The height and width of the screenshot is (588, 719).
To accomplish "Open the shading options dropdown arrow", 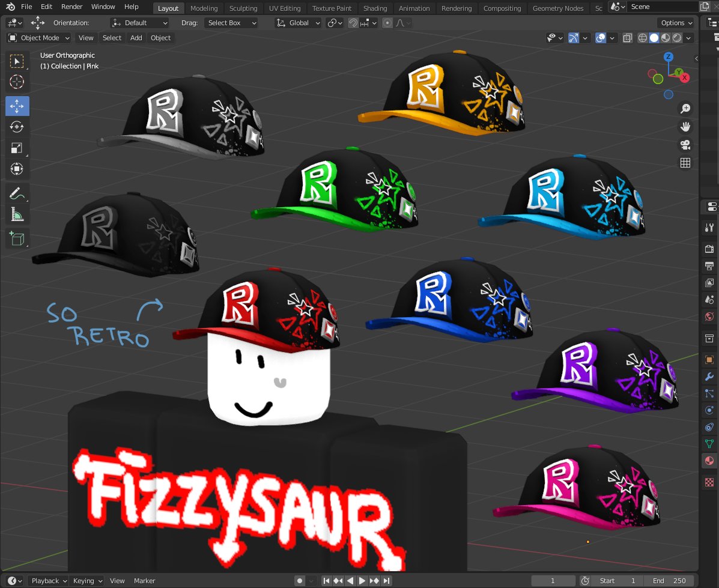I will pyautogui.click(x=689, y=38).
